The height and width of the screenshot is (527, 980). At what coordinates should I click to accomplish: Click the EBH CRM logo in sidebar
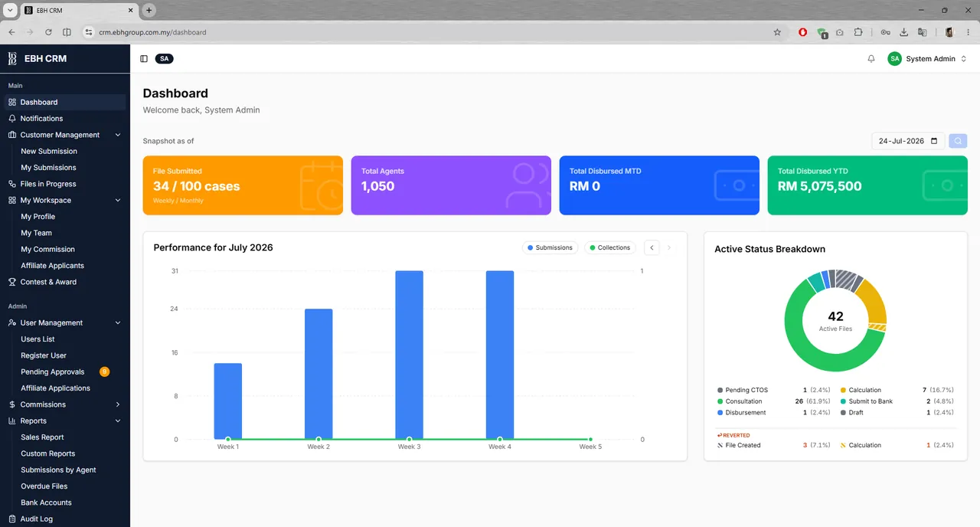pos(12,58)
